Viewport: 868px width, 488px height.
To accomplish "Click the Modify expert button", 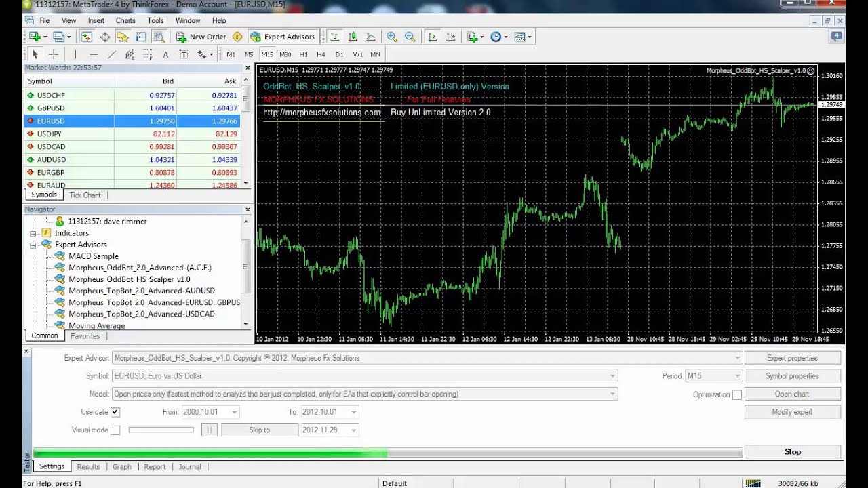I will tap(793, 412).
